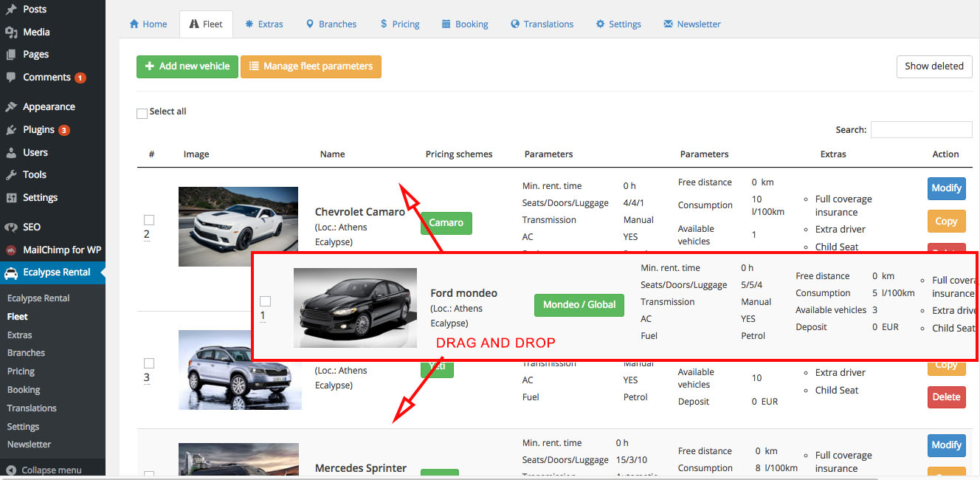Click the Mercedes Sprinter vehicle name
The image size is (980, 480).
[x=361, y=468]
